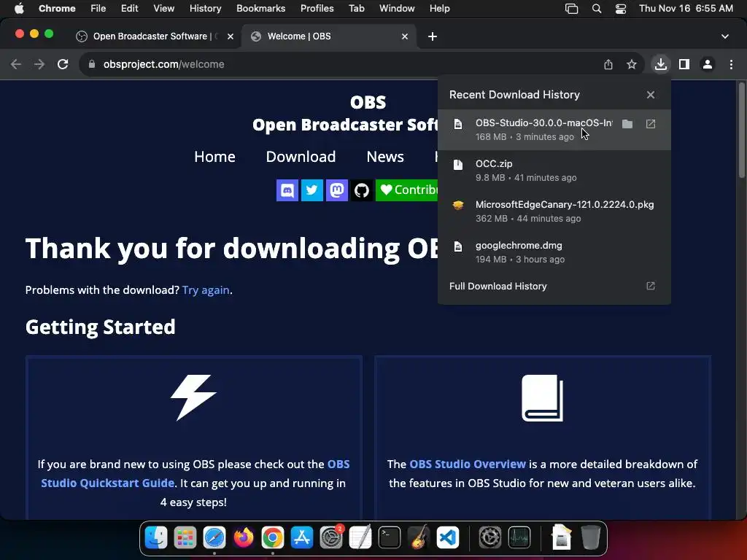Viewport: 747px width, 560px height.
Task: Go to OBS Download page link
Action: (301, 157)
